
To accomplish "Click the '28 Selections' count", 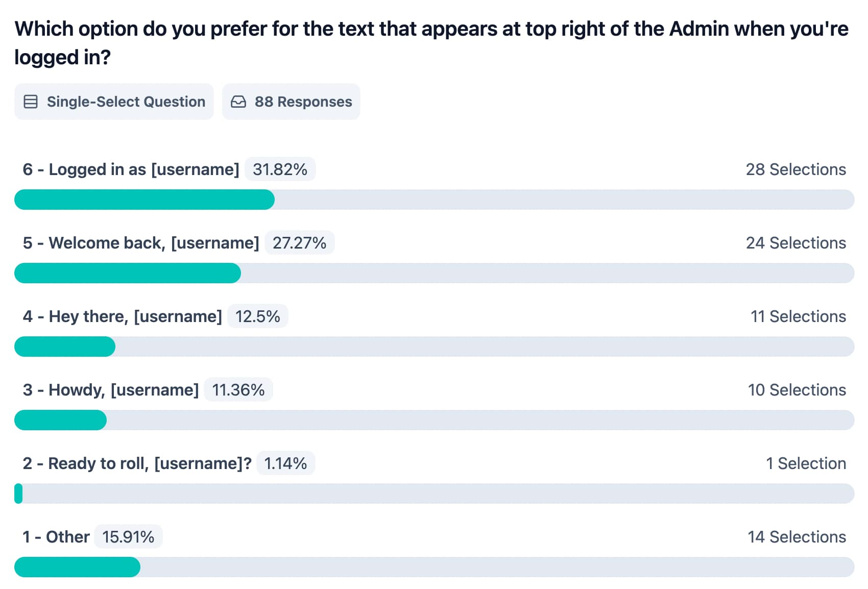I will point(795,169).
